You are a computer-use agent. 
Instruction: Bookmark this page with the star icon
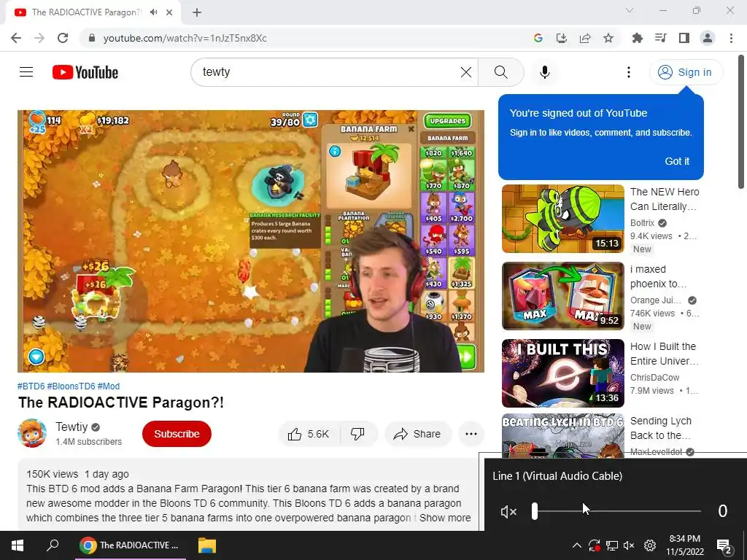coord(608,38)
